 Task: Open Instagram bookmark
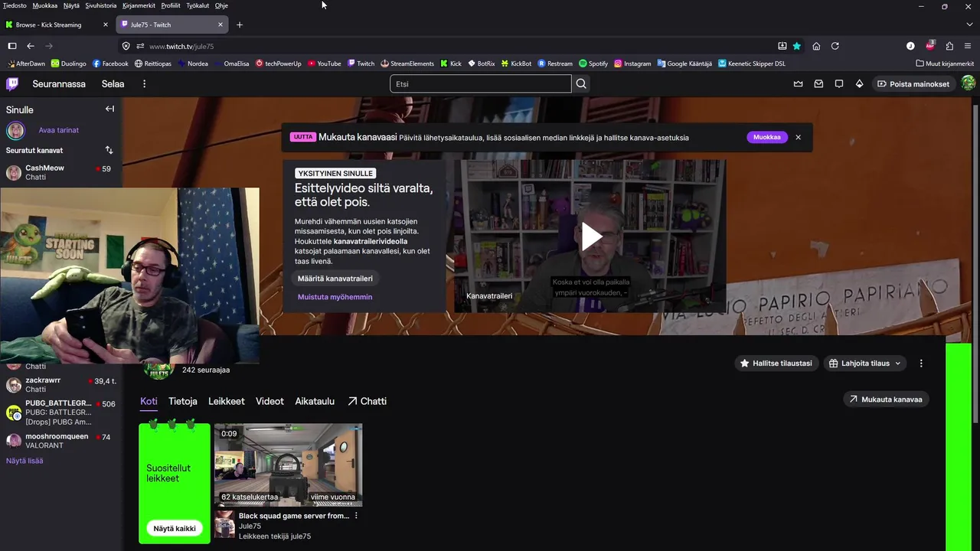[x=632, y=64]
